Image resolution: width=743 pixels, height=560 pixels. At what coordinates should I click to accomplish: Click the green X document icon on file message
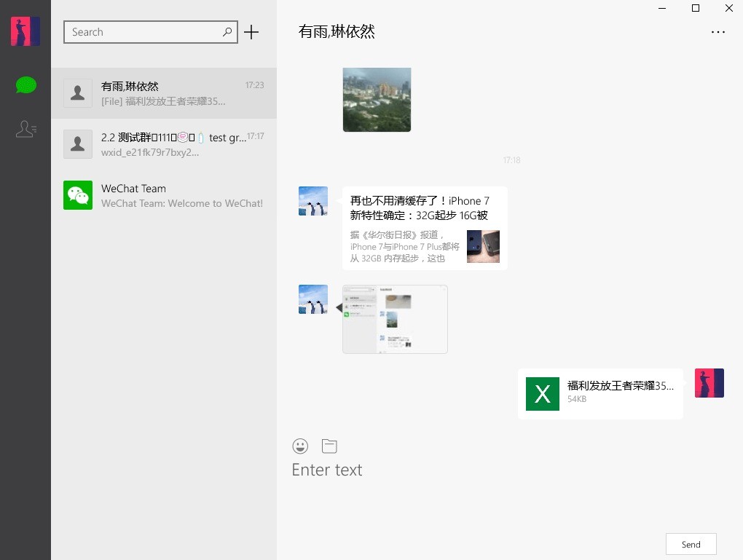[542, 394]
